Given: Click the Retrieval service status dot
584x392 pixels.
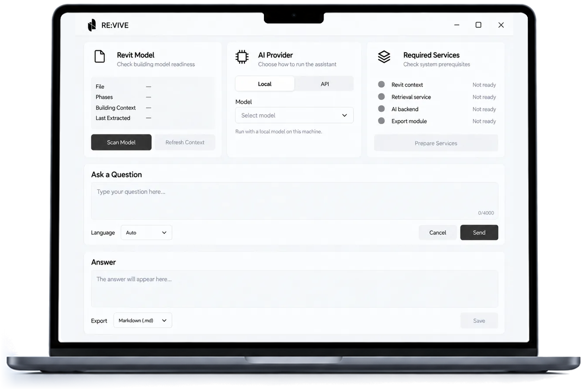Looking at the screenshot, I should [381, 96].
